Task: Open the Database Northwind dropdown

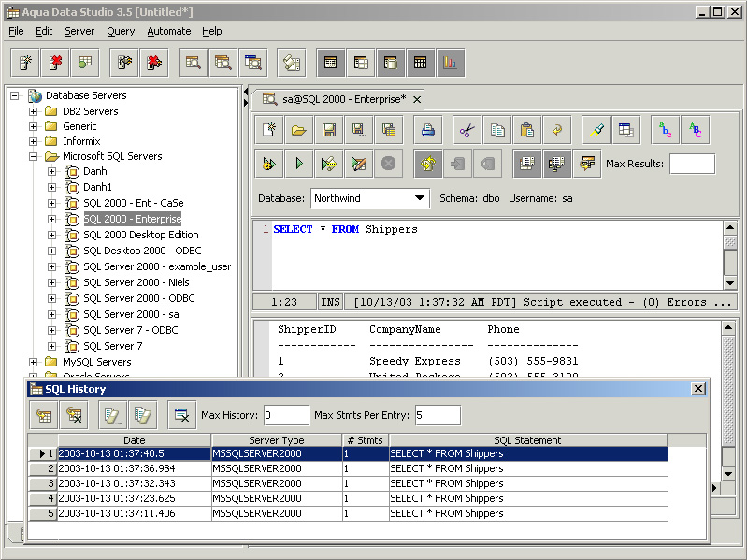Action: pyautogui.click(x=420, y=198)
